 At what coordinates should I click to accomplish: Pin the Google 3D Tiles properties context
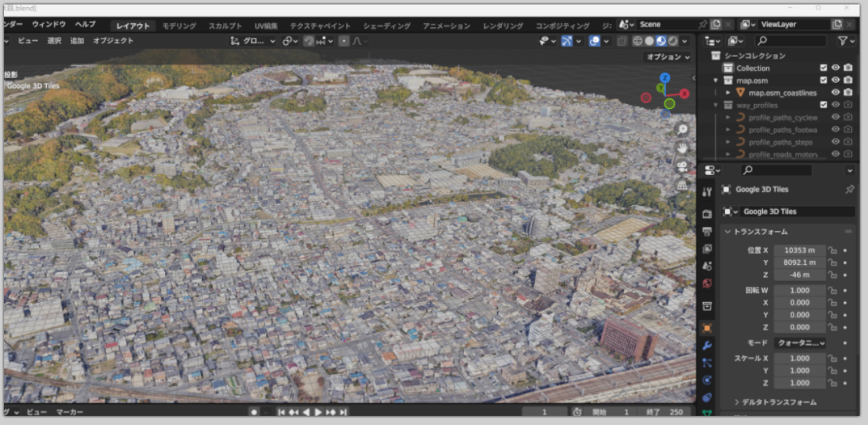(x=850, y=189)
